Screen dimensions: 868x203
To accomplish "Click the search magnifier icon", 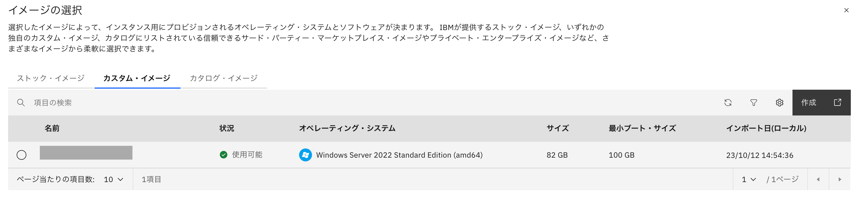I will pyautogui.click(x=21, y=103).
